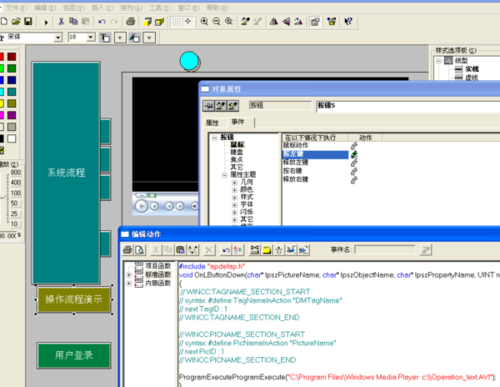Select 焦点 in the event tree

click(237, 159)
